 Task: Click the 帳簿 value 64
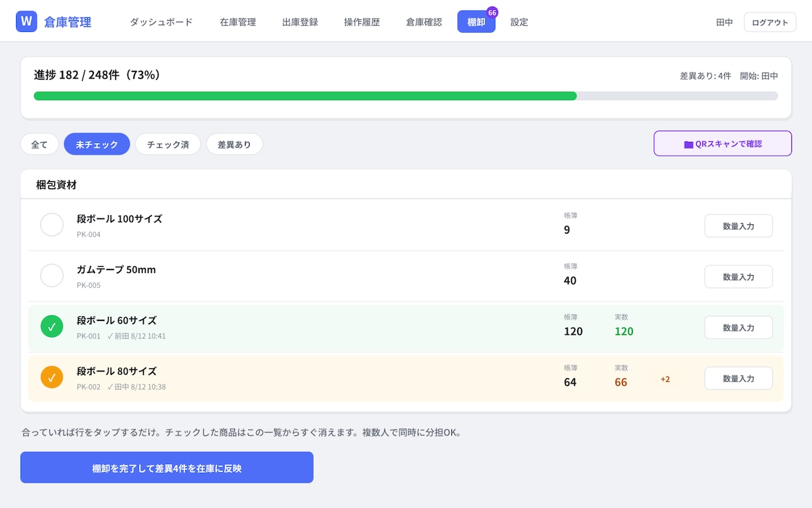coord(570,382)
